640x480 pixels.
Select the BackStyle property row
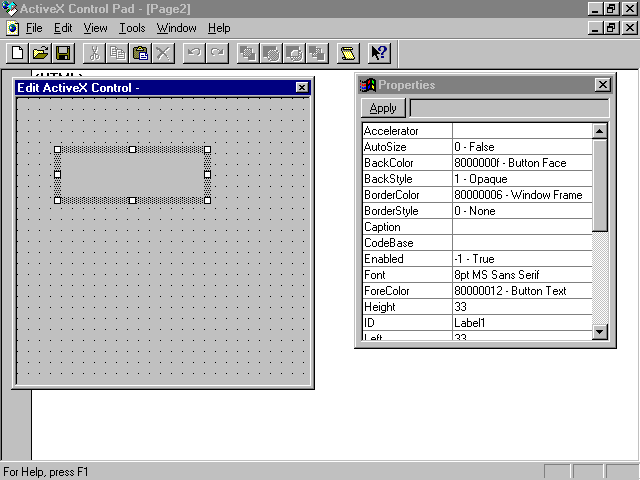[406, 179]
